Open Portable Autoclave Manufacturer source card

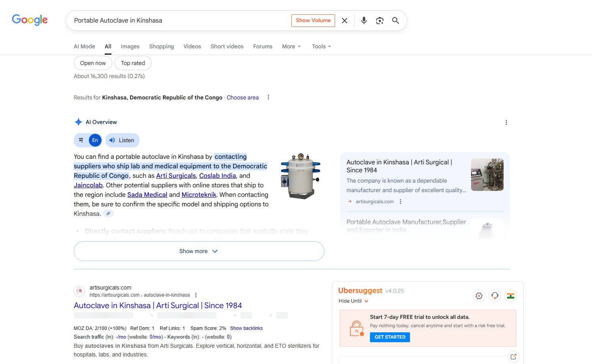[406, 226]
